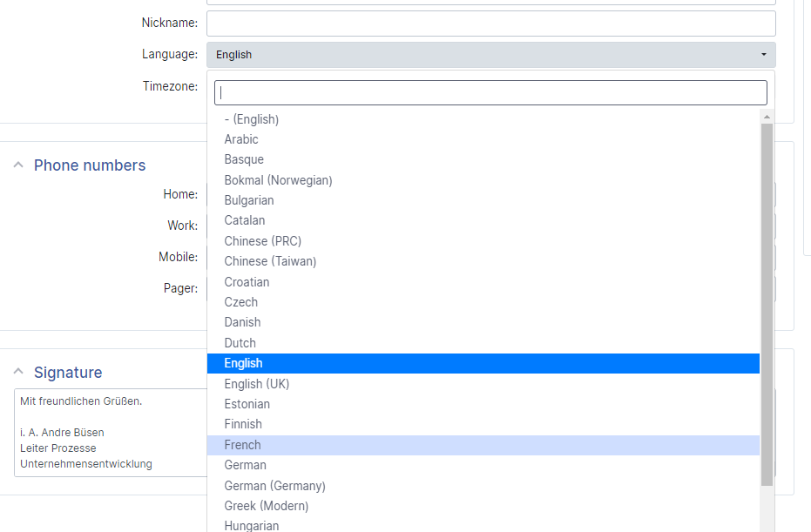The width and height of the screenshot is (811, 532).
Task: Focus the language search box
Action: (490, 92)
